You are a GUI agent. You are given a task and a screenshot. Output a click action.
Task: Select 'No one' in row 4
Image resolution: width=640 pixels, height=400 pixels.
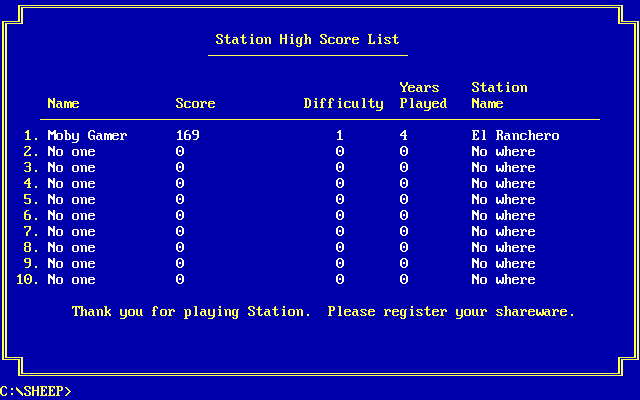[x=71, y=183]
